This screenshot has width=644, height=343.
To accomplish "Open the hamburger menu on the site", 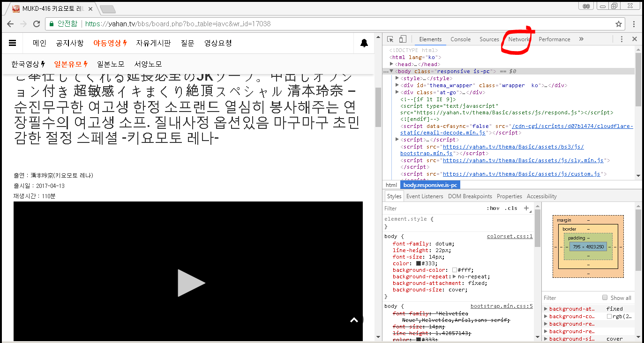I will click(x=13, y=43).
